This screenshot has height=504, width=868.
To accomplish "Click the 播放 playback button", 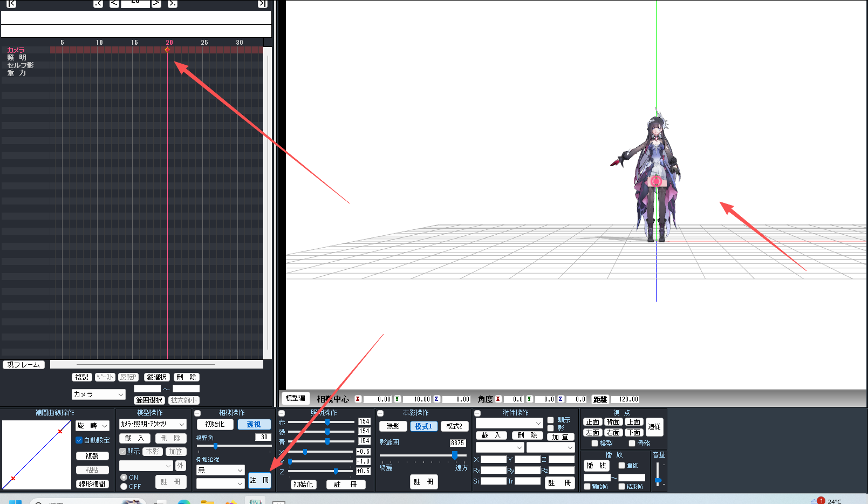I will point(597,466).
